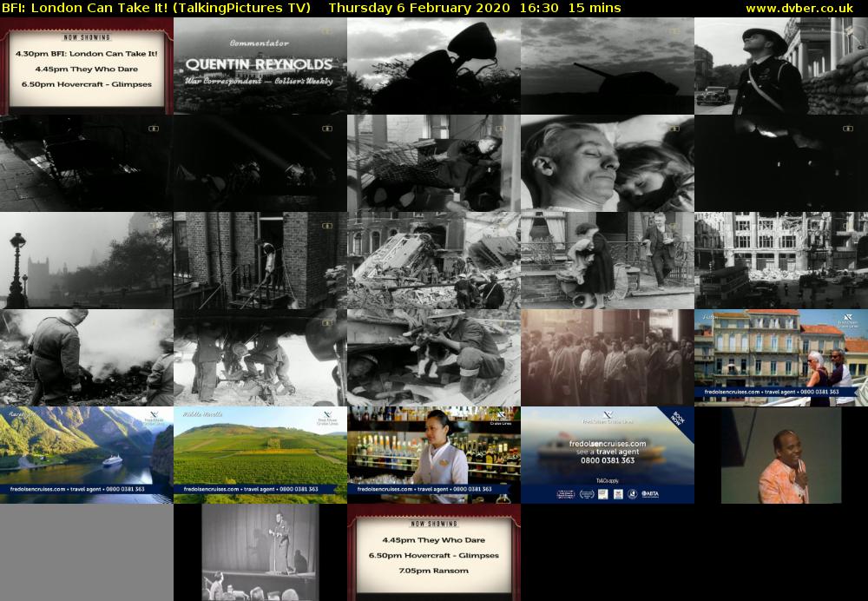Viewport: 868px width, 601px height.
Task: Click the ABTA logo on cruise end card
Action: point(650,493)
